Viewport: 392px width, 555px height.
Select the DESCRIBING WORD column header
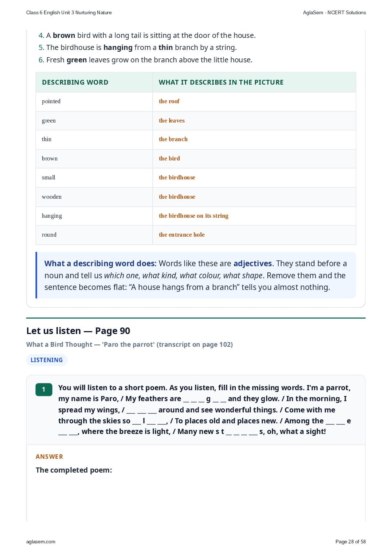coord(75,82)
